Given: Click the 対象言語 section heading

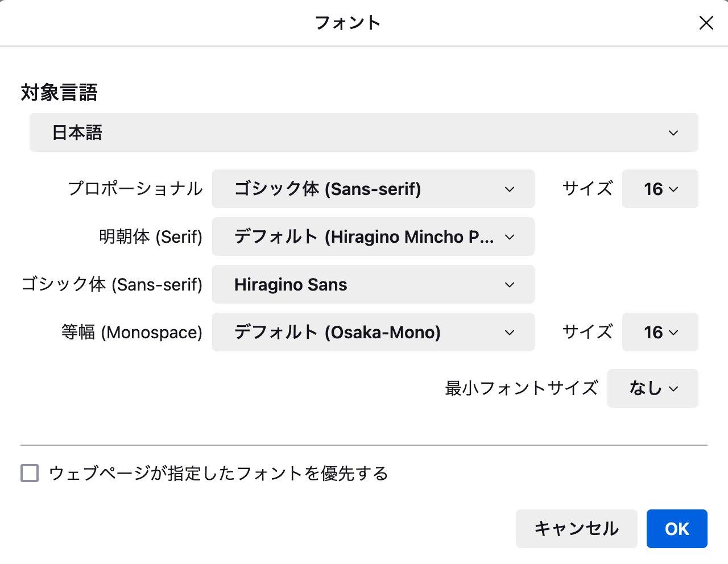Looking at the screenshot, I should click(59, 93).
